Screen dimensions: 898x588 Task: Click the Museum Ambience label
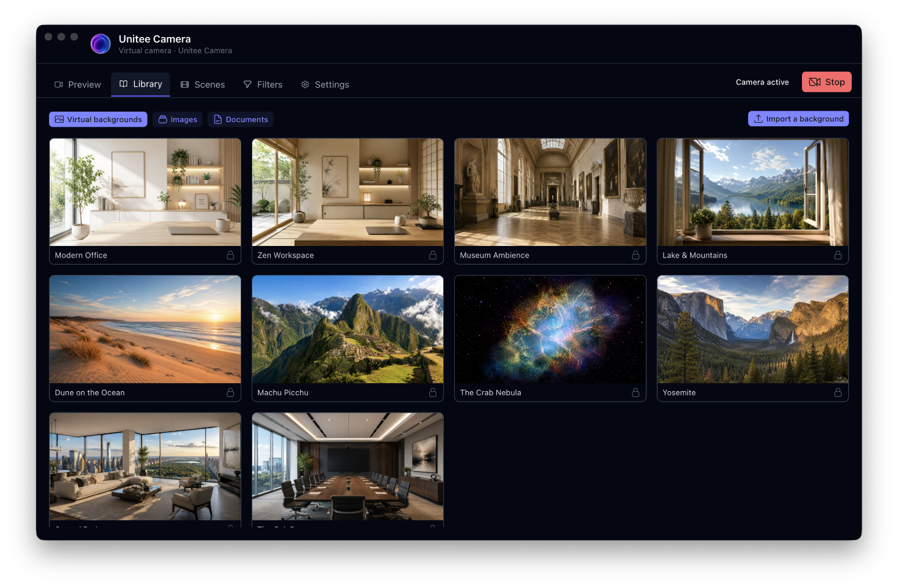[x=495, y=255]
